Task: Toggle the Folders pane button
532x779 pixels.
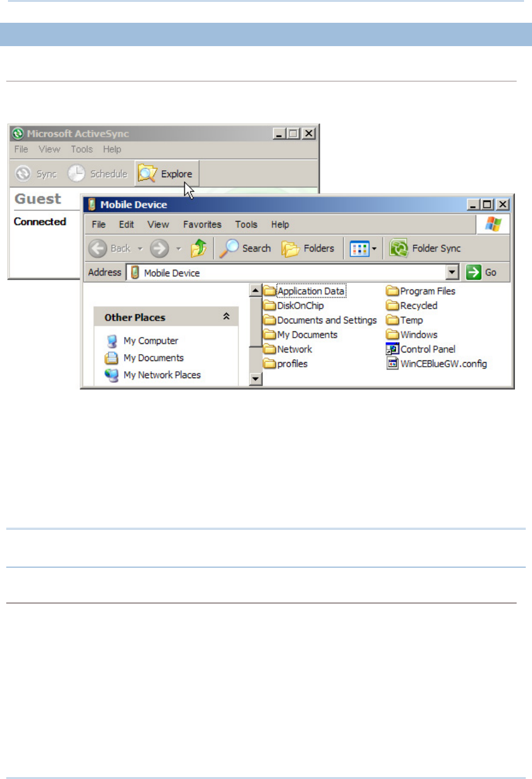Action: pyautogui.click(x=308, y=248)
